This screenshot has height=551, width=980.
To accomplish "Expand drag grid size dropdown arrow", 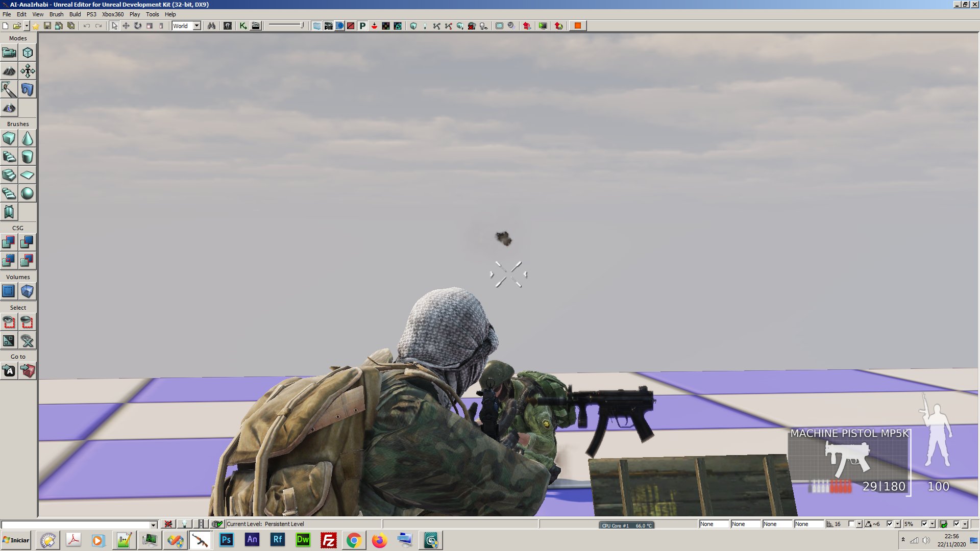I will coord(859,524).
